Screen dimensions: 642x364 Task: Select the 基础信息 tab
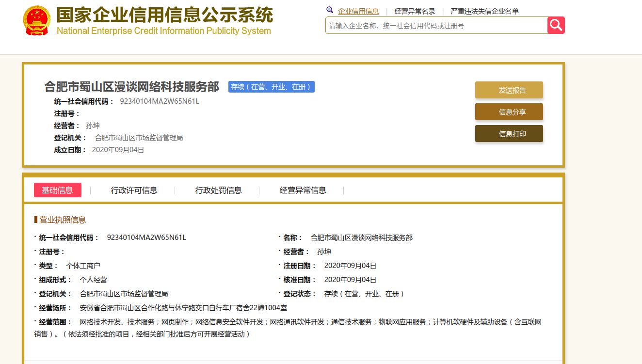(58, 190)
